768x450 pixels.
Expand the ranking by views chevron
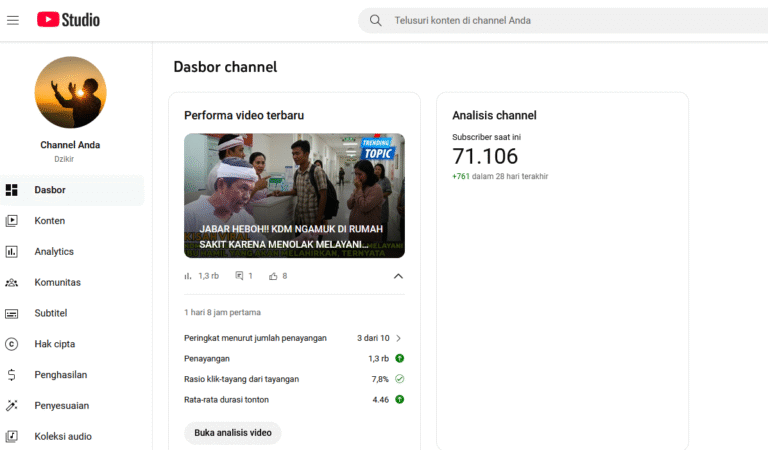[x=399, y=338]
